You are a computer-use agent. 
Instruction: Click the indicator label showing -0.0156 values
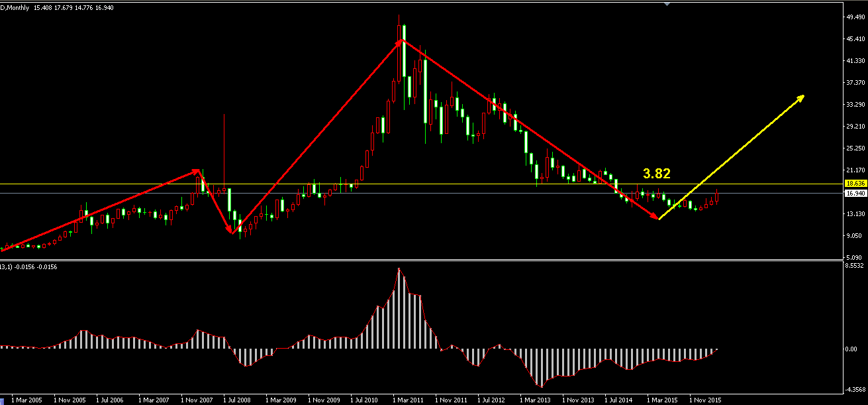point(20,266)
